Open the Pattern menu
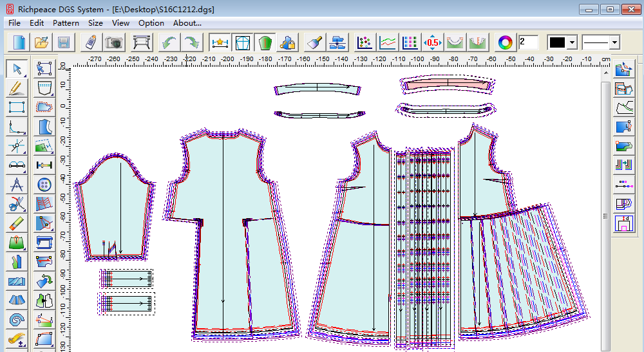Image resolution: width=644 pixels, height=352 pixels. [66, 23]
